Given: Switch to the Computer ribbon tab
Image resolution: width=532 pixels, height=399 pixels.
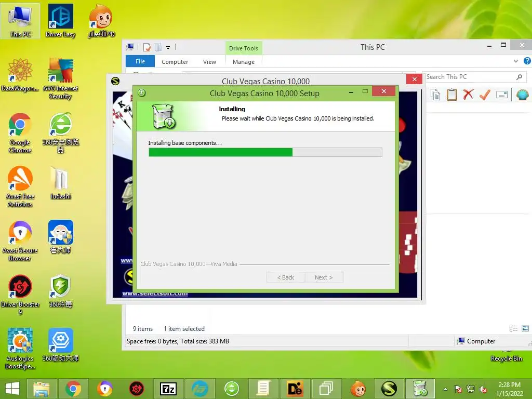Looking at the screenshot, I should [x=175, y=62].
